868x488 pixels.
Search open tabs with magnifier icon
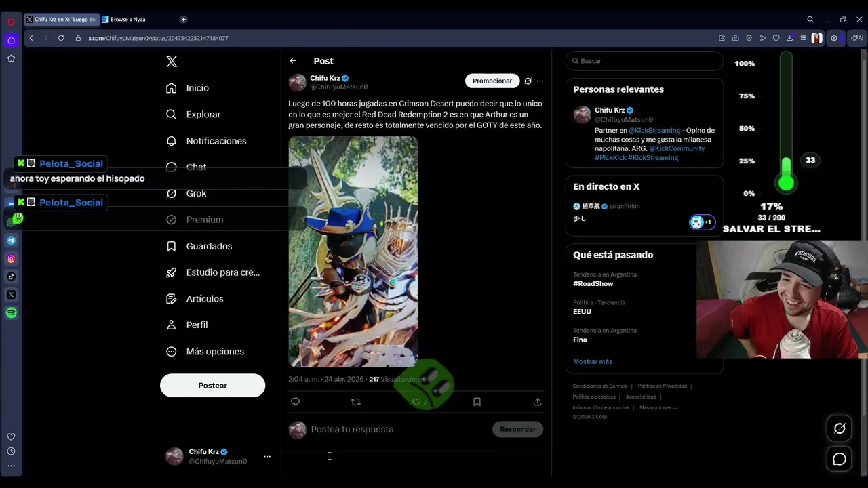click(x=810, y=20)
